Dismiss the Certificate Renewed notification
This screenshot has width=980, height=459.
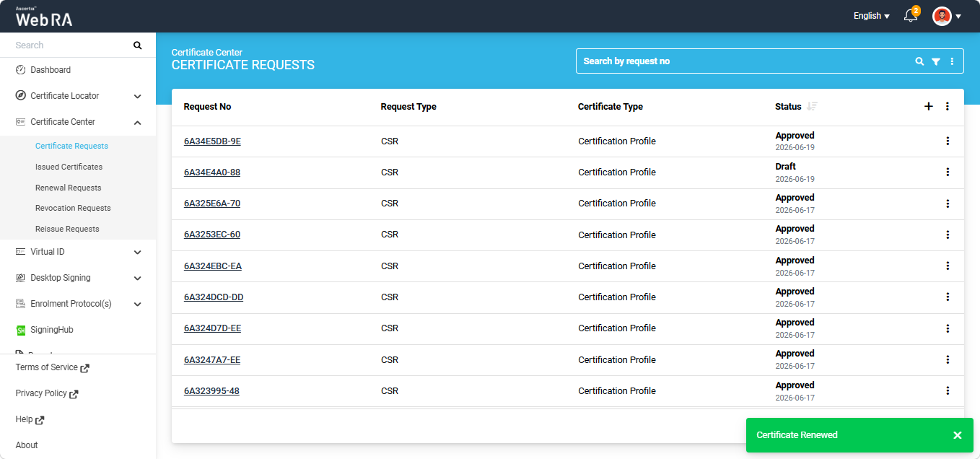coord(958,435)
